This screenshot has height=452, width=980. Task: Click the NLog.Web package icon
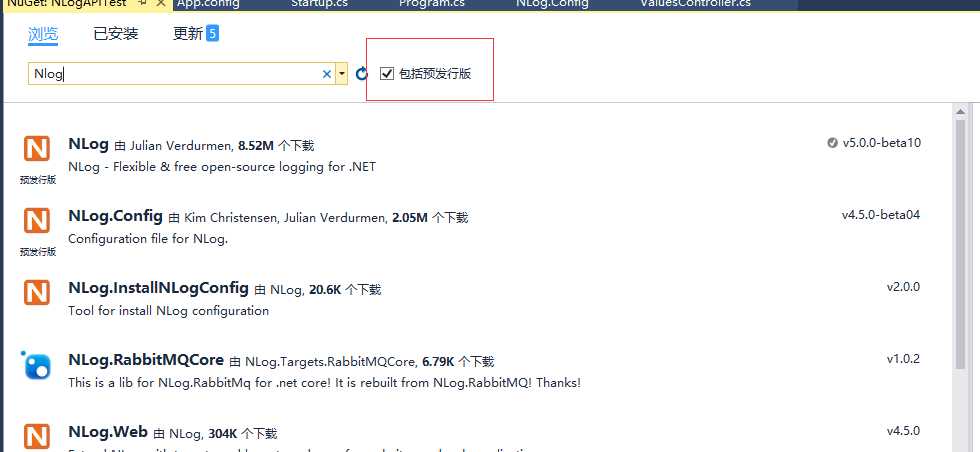[37, 436]
